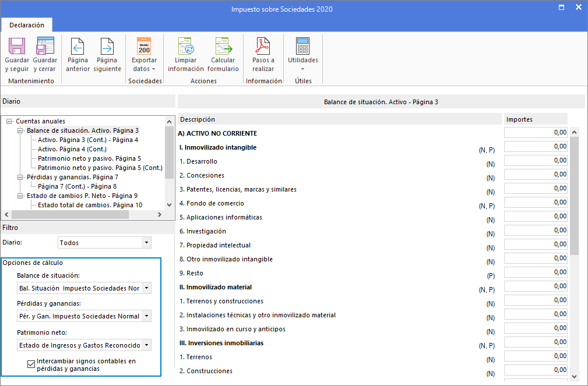Screen dimensions: 588x386
Task: Select Estado total de cambios. Página 10
Action: pyautogui.click(x=90, y=205)
